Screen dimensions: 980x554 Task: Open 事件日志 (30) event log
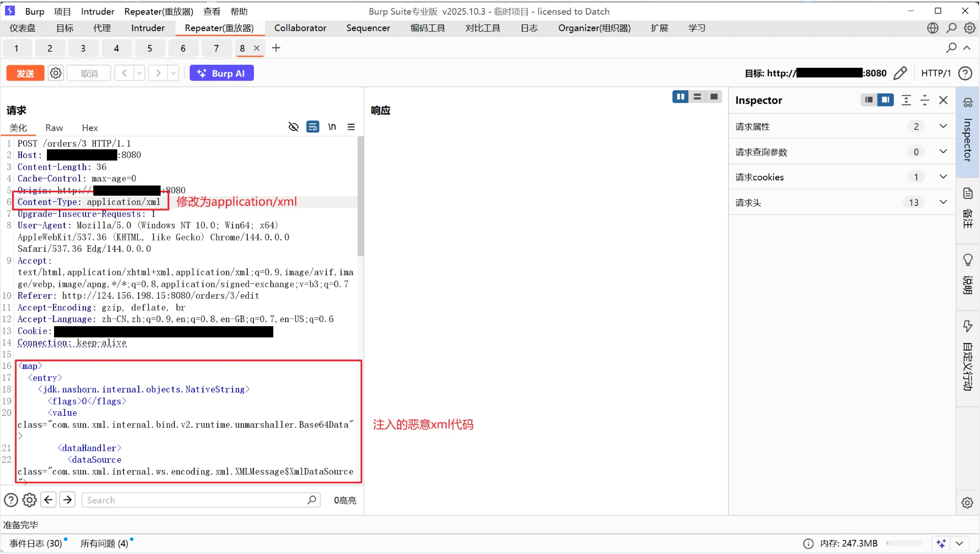pyautogui.click(x=36, y=544)
